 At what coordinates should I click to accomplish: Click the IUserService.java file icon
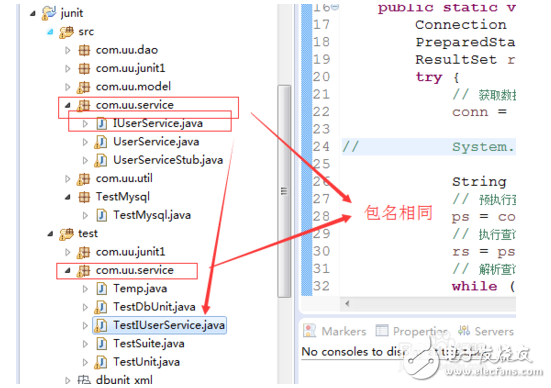101,123
